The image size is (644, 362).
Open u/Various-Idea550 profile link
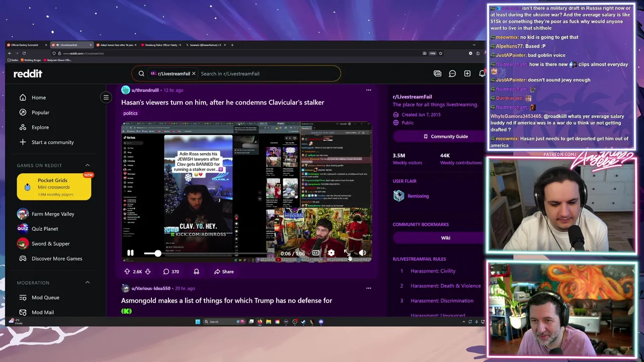click(150, 288)
